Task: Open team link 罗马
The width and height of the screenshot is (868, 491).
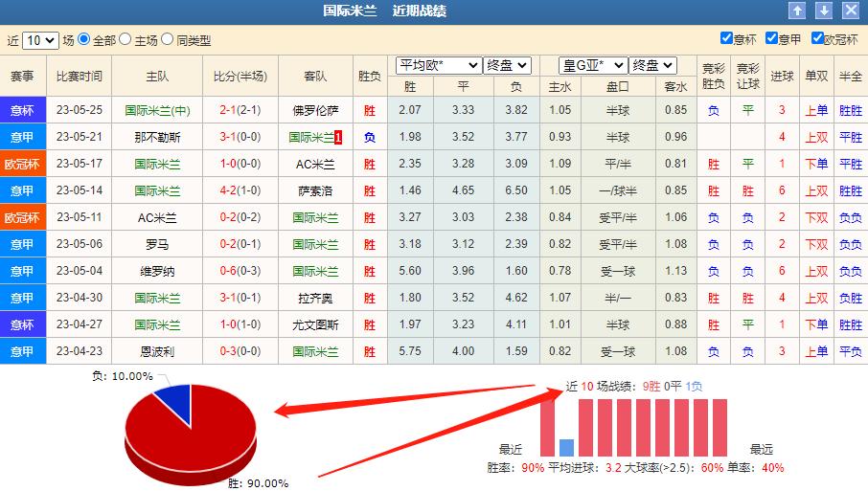Action: tap(157, 244)
